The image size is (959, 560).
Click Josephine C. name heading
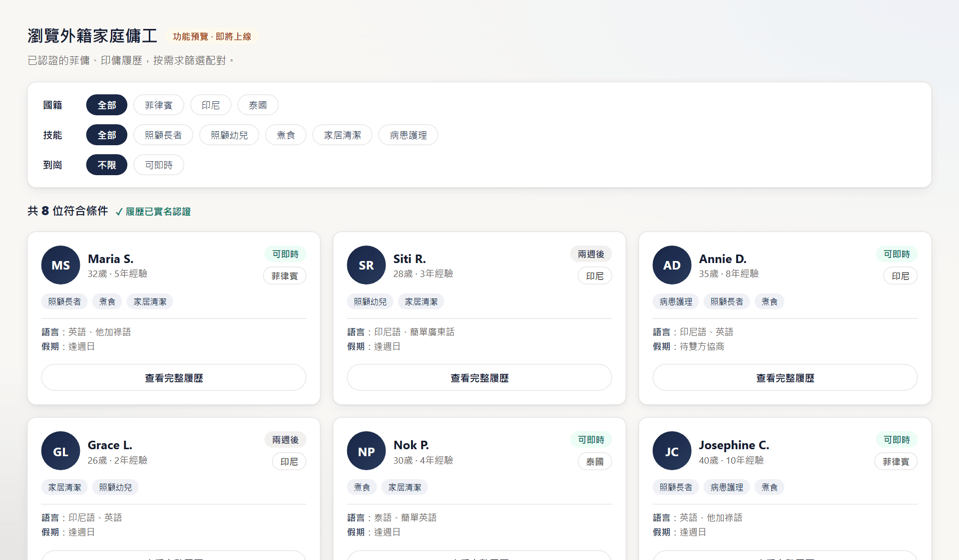coord(734,445)
